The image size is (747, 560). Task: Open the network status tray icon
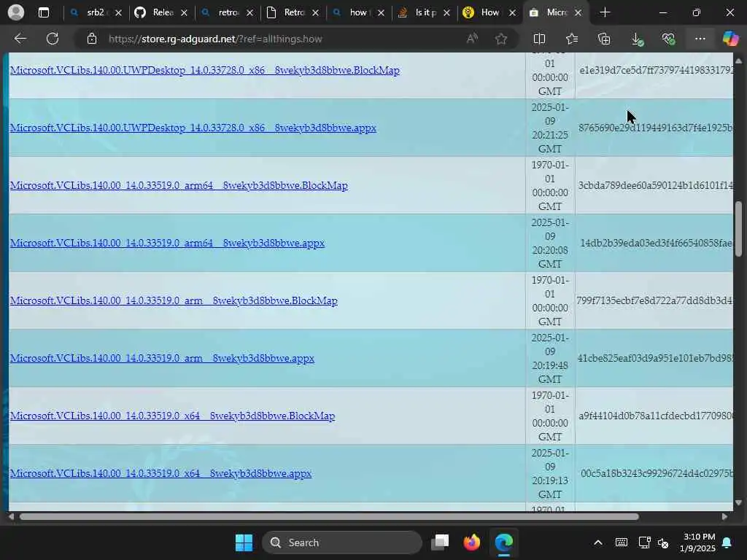(644, 542)
